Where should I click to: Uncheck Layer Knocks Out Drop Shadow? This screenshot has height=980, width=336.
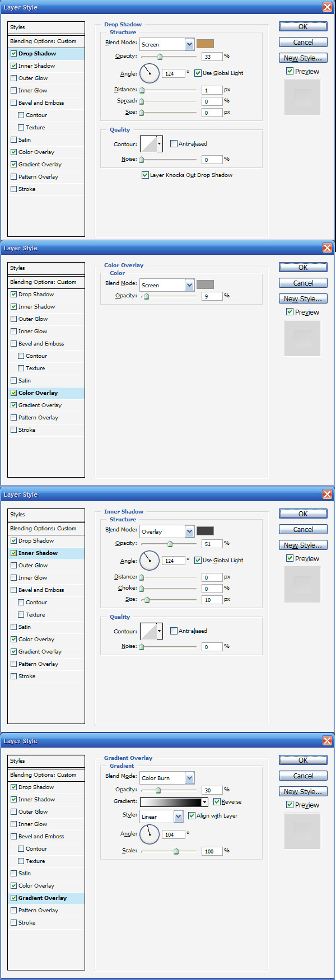[x=145, y=175]
